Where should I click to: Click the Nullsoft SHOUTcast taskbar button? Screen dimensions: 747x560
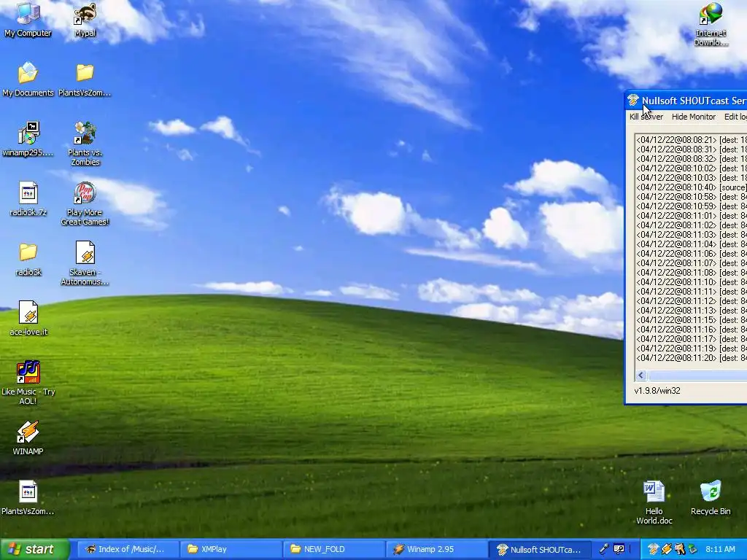tap(539, 549)
